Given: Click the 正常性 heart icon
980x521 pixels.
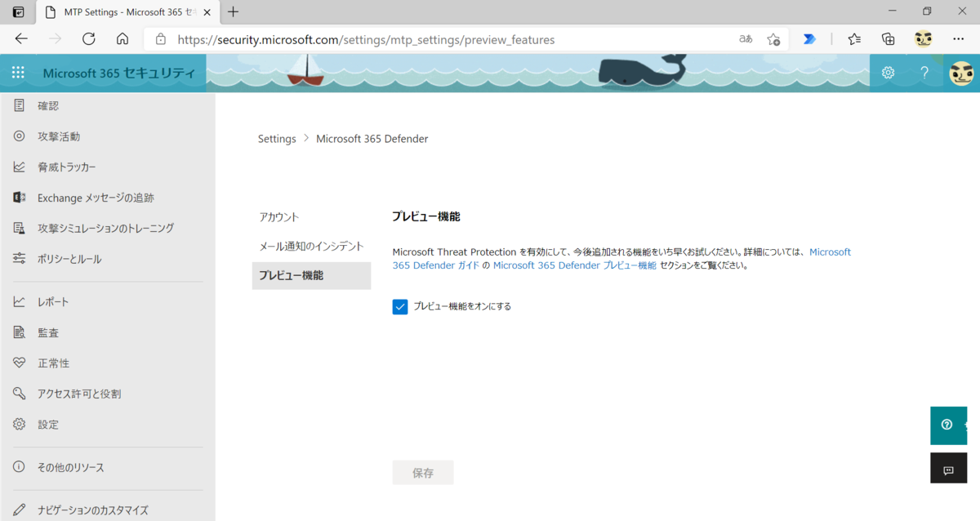Looking at the screenshot, I should [x=20, y=363].
